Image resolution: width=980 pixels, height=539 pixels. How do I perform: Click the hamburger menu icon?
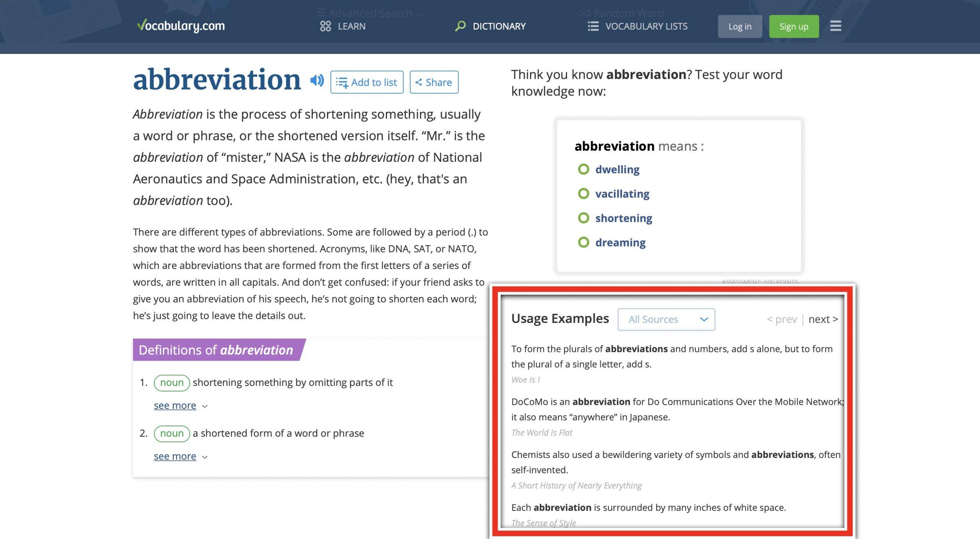tap(835, 26)
